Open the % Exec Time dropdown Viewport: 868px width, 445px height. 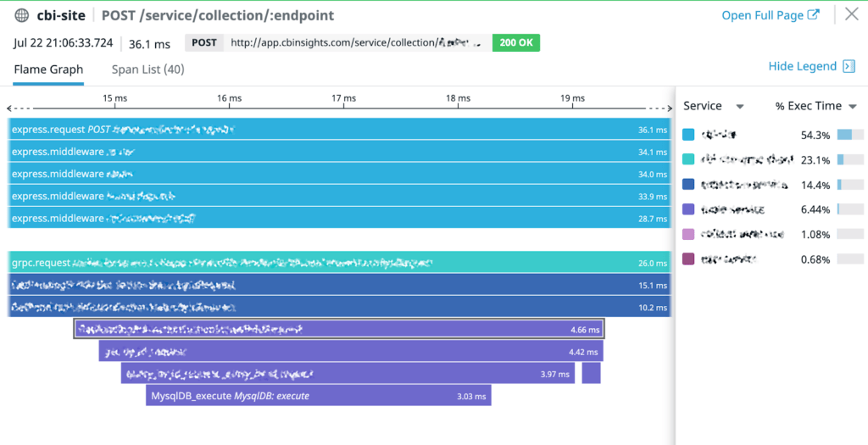852,107
